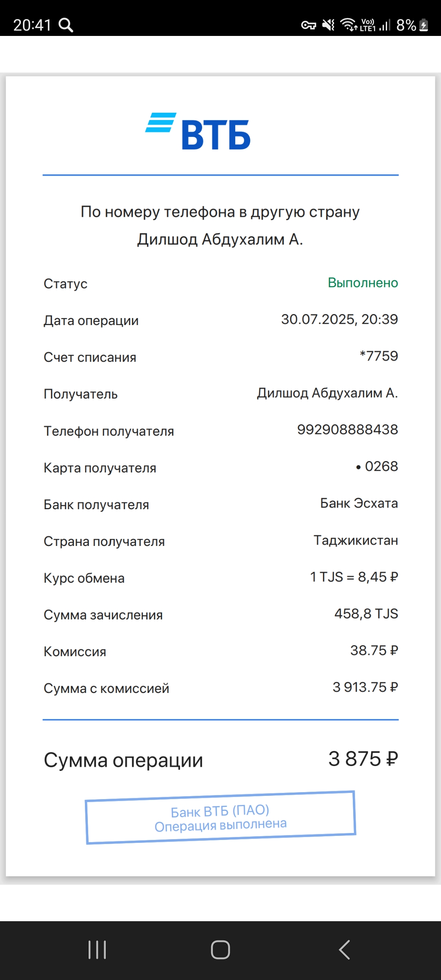Open home via the navigation bar
Image resolution: width=441 pixels, height=980 pixels.
[220, 949]
